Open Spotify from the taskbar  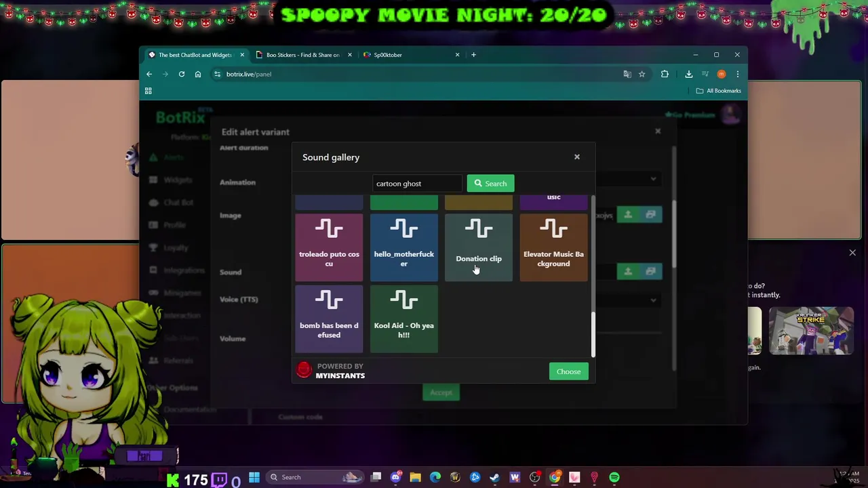pos(614,477)
